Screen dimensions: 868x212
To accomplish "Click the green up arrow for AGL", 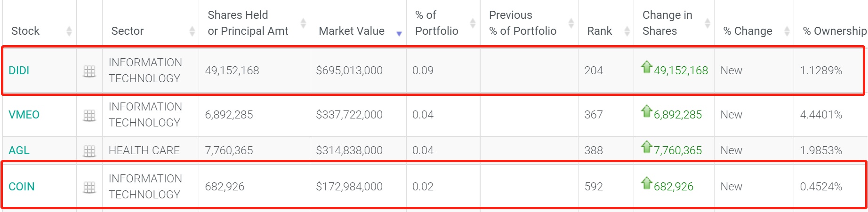I will click(647, 147).
